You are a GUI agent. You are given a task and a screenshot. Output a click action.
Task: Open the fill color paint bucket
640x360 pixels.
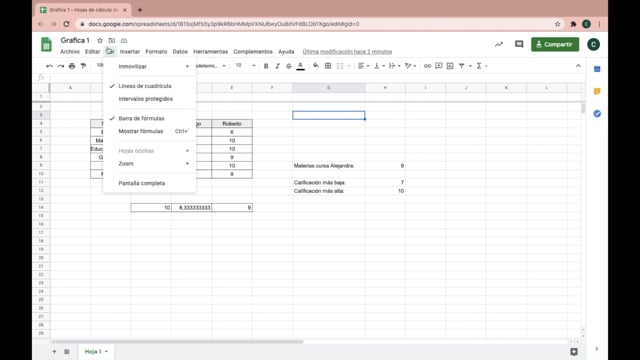click(x=316, y=66)
